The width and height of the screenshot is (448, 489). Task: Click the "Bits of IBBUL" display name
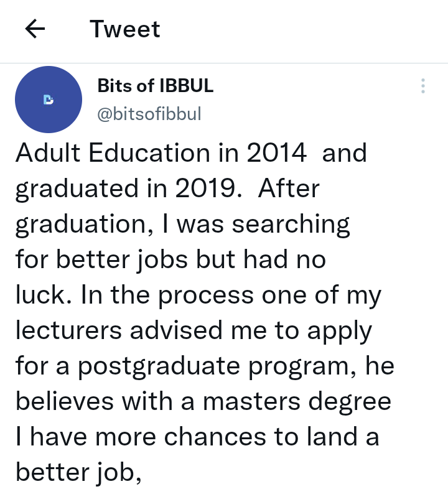(156, 86)
